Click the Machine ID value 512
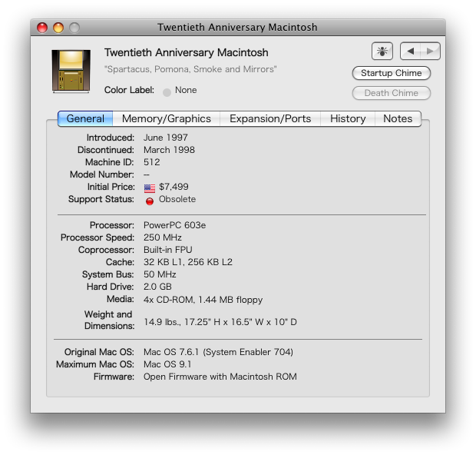This screenshot has height=455, width=476. point(152,162)
